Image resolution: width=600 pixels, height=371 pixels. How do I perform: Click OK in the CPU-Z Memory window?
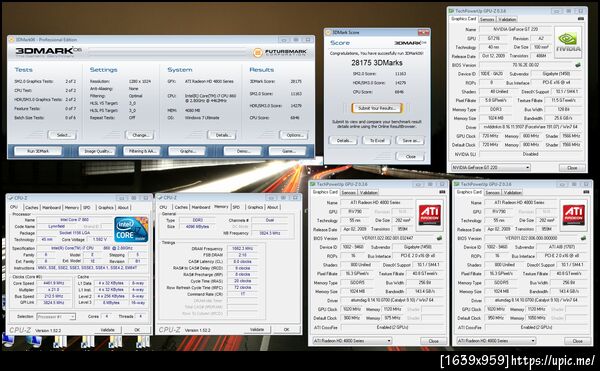(286, 329)
